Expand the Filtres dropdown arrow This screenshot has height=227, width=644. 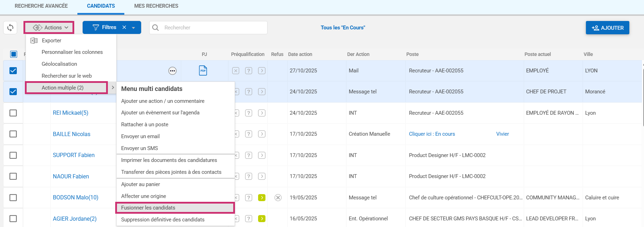133,28
